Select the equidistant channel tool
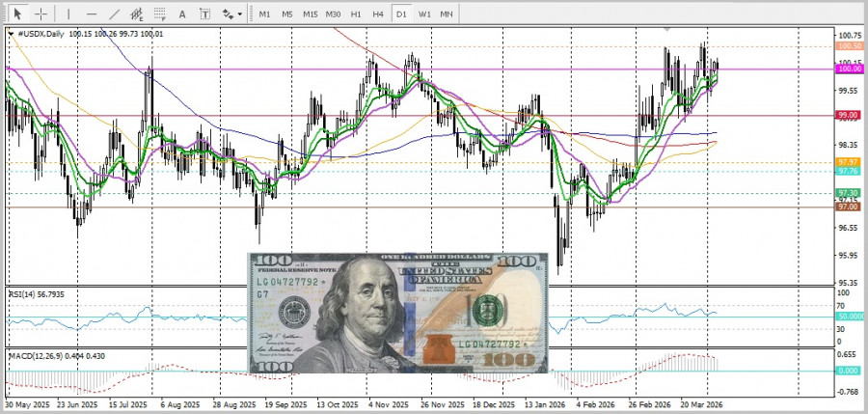The height and width of the screenshot is (414, 868). pos(137,14)
